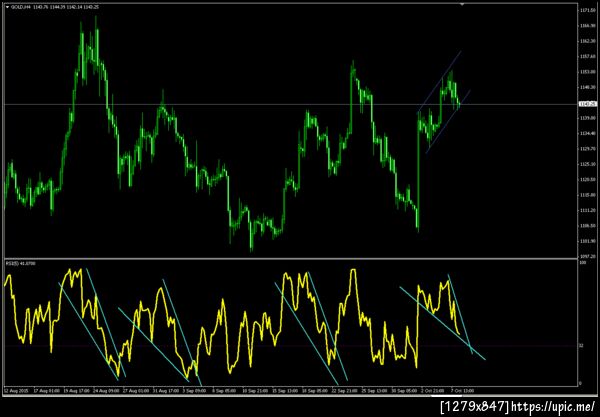Image resolution: width=600 pixels, height=417 pixels.
Task: Click the 1125.10 price scale label
Action: 589,164
